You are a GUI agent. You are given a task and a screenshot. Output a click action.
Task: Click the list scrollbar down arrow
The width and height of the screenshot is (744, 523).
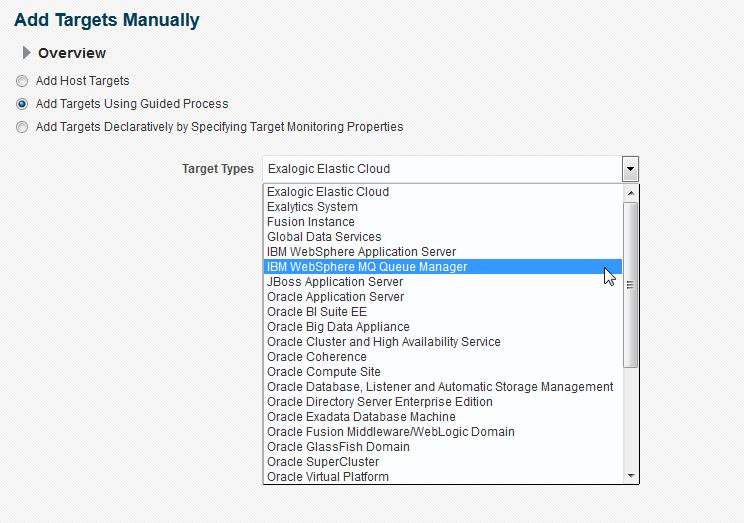631,476
